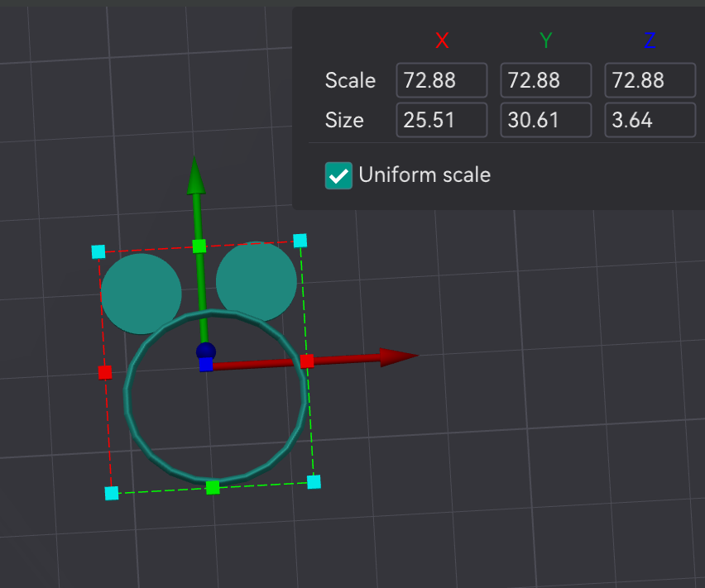Select the blue Z-axis square handle
Viewport: 705px width, 588px height.
[206, 365]
